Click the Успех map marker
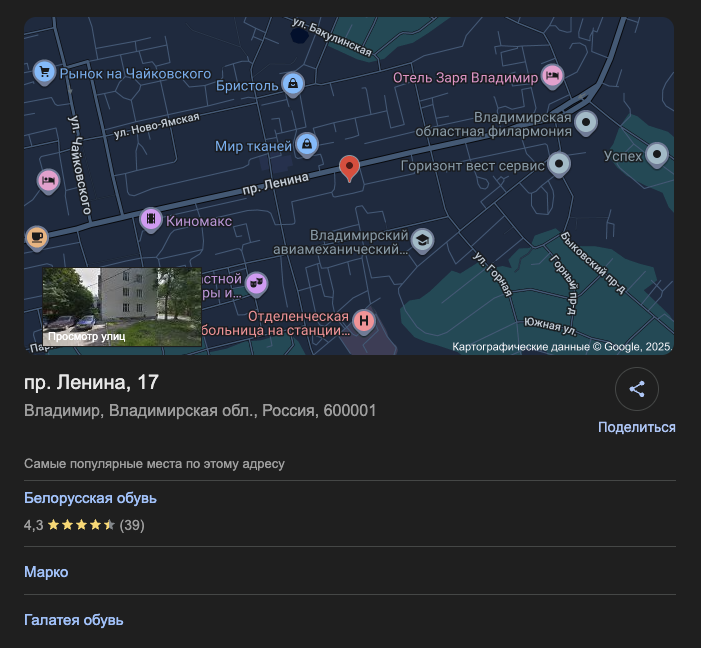This screenshot has height=648, width=701. 656,155
